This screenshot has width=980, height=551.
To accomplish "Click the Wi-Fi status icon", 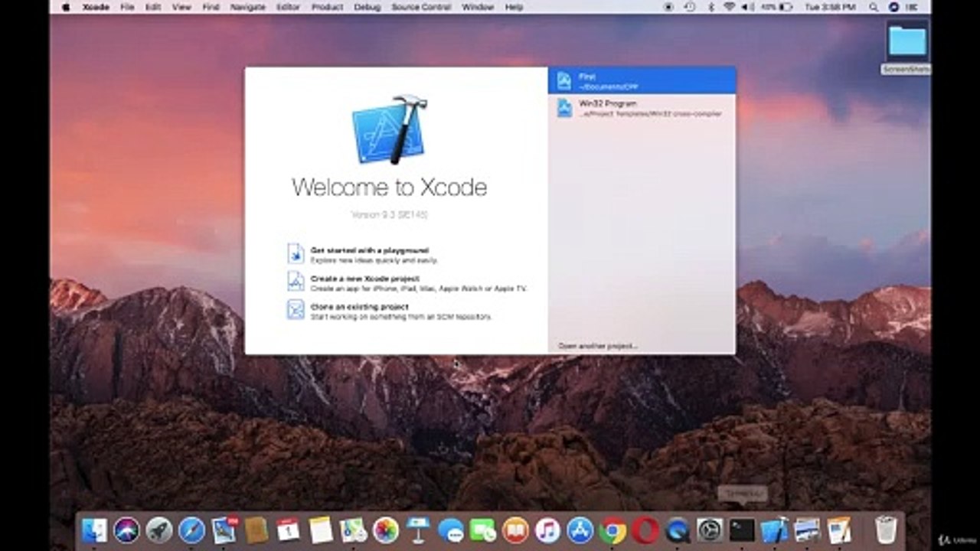I will [728, 7].
